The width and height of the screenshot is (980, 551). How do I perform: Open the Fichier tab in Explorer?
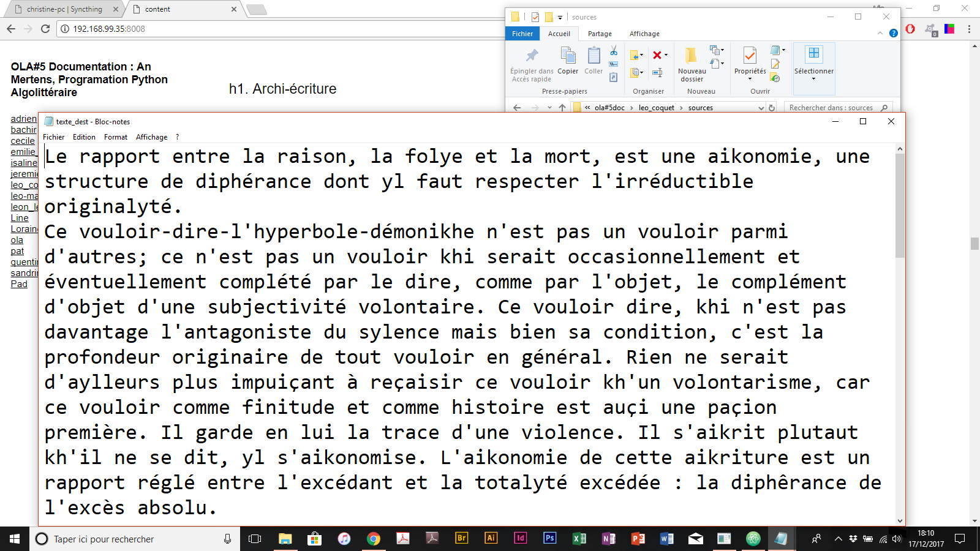click(522, 34)
